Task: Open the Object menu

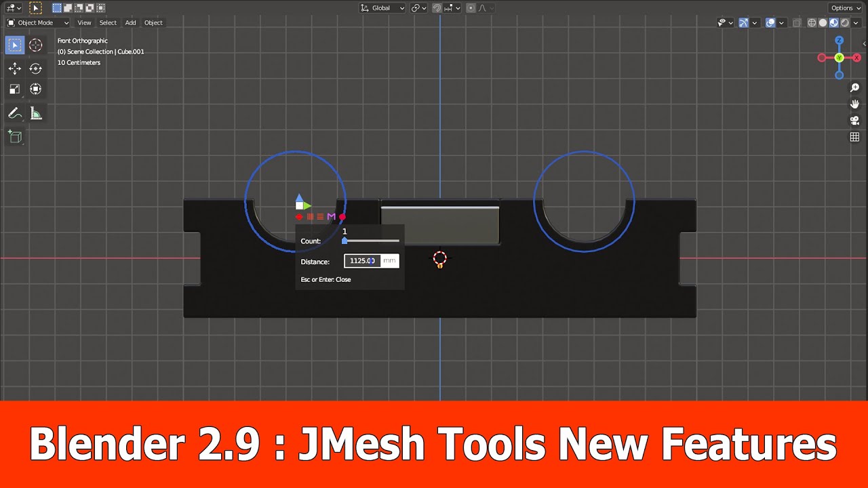Action: coord(153,22)
